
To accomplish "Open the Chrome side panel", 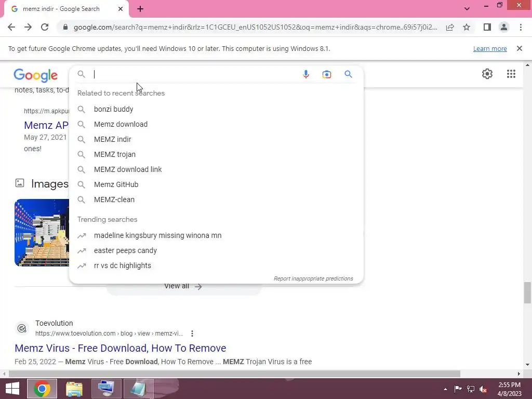I will tap(487, 27).
